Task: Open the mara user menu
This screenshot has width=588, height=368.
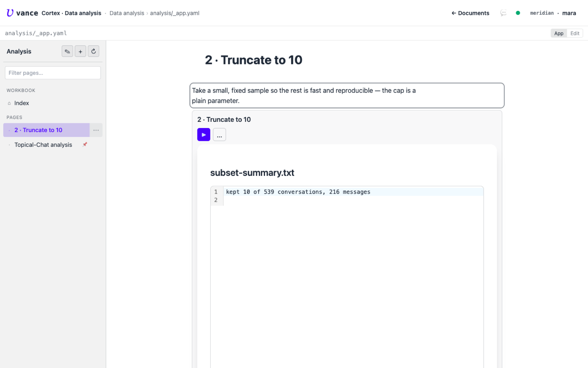Action: pyautogui.click(x=569, y=13)
